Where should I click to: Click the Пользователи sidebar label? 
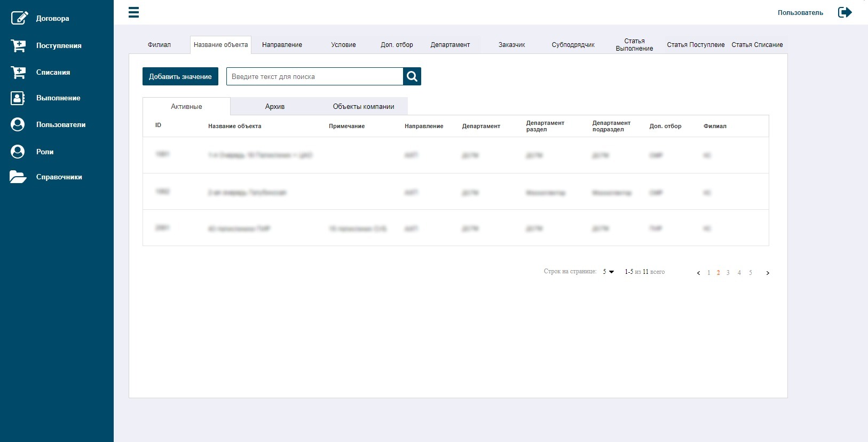(x=61, y=124)
